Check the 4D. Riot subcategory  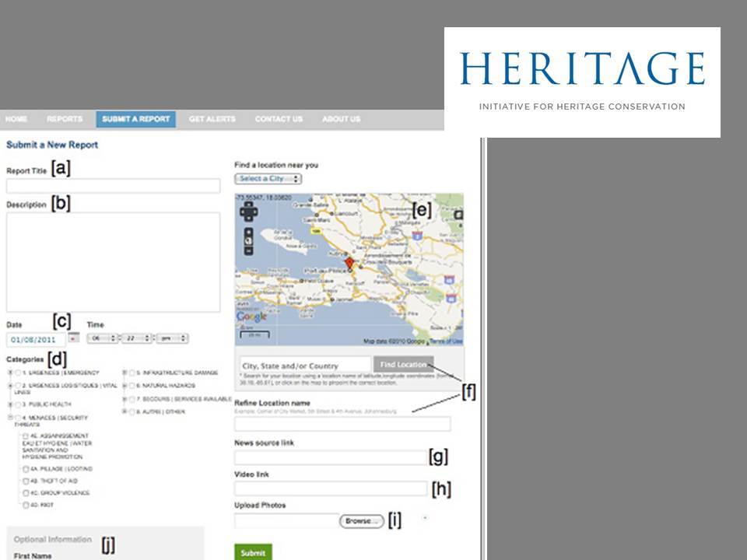[x=26, y=506]
